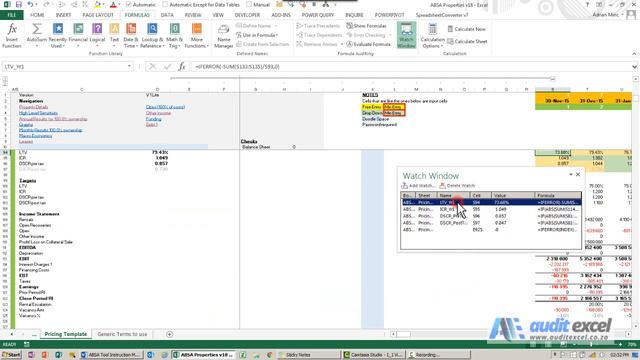Open the Use in Formula dropdown
640x360 pixels.
tap(257, 35)
